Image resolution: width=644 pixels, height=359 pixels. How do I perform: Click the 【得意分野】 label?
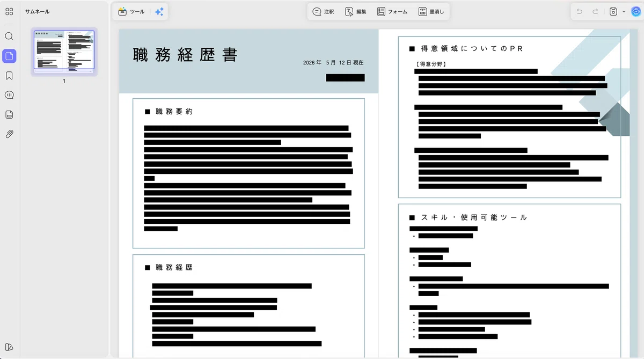coord(431,64)
